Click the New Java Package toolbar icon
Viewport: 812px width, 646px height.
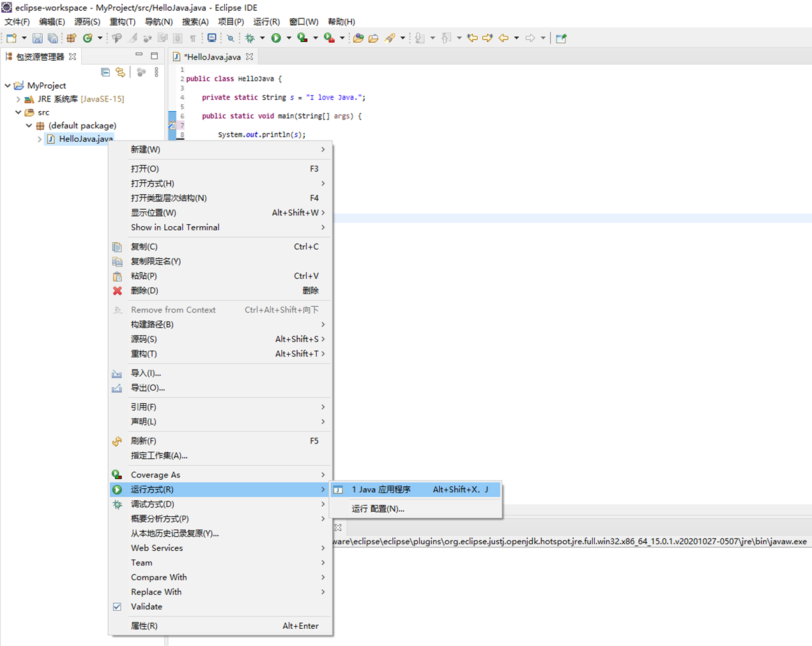(x=72, y=38)
